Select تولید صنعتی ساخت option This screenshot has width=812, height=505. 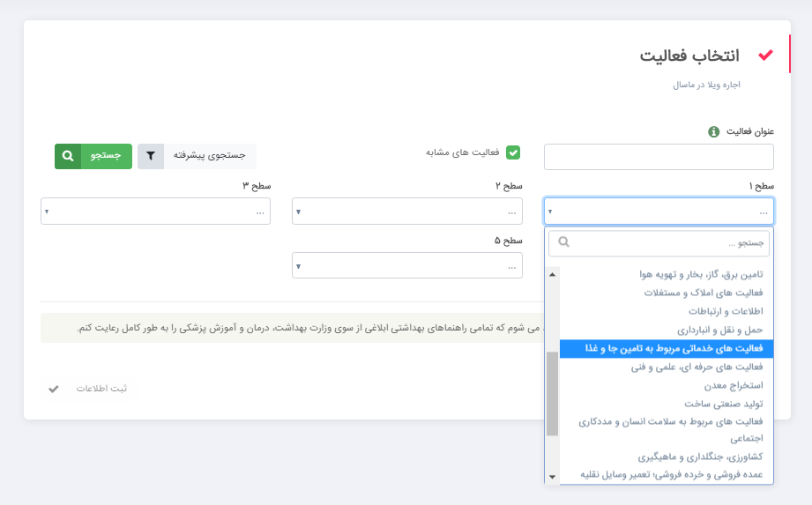pyautogui.click(x=667, y=404)
